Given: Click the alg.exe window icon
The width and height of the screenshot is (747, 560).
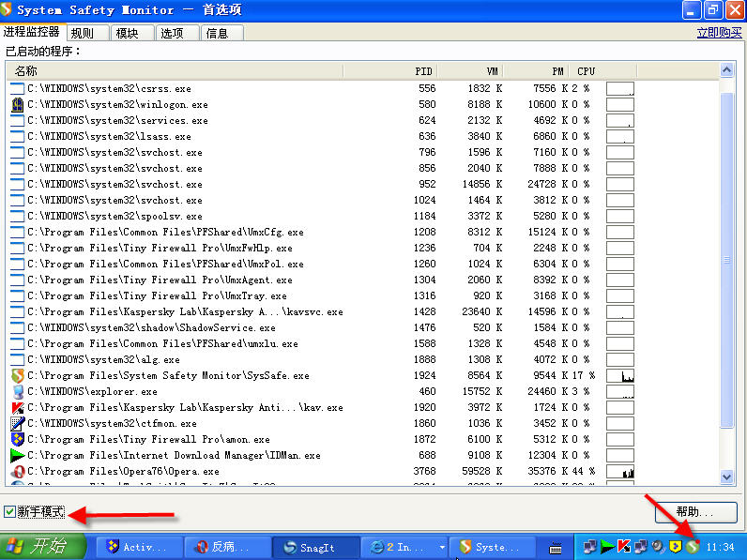Looking at the screenshot, I should 18,359.
